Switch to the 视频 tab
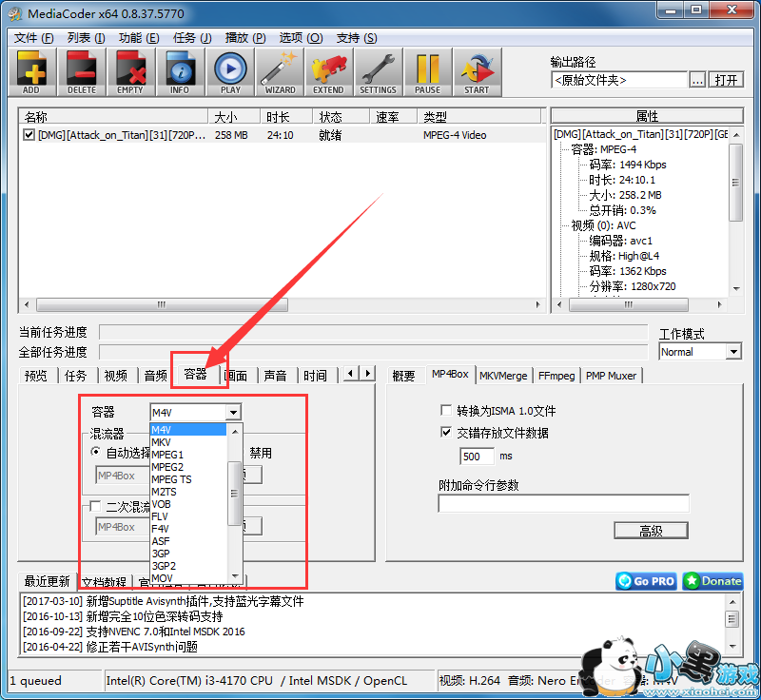Screen dimensions: 761x700 [115, 376]
